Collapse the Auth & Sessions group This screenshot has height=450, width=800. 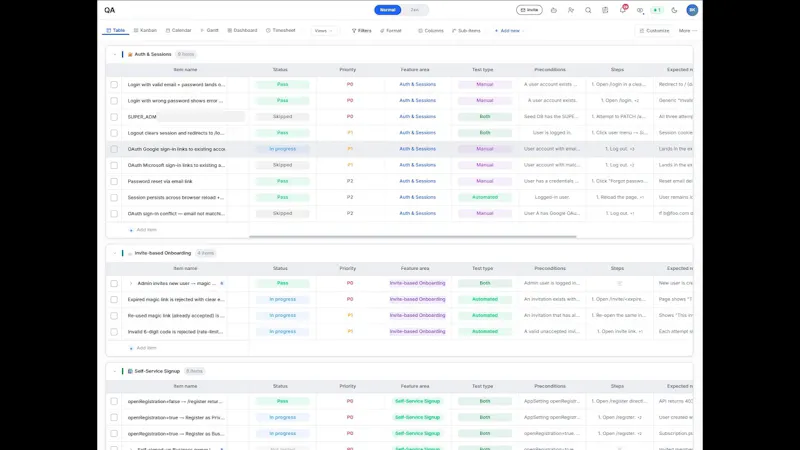coord(115,54)
